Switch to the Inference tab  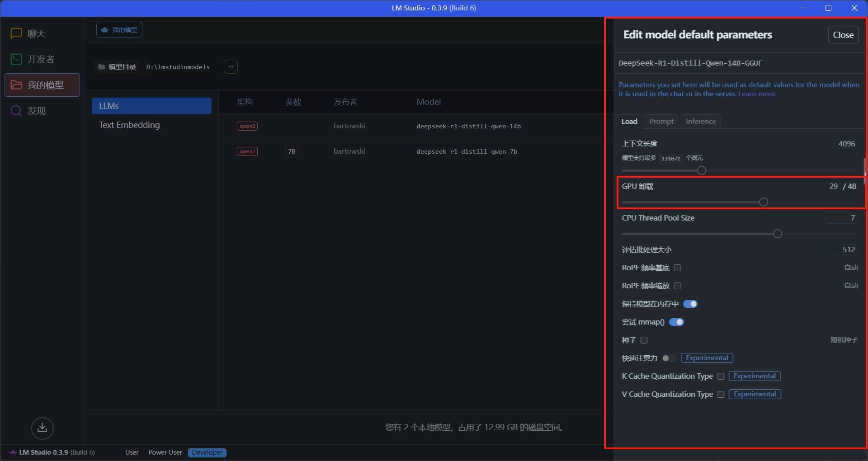pos(701,121)
